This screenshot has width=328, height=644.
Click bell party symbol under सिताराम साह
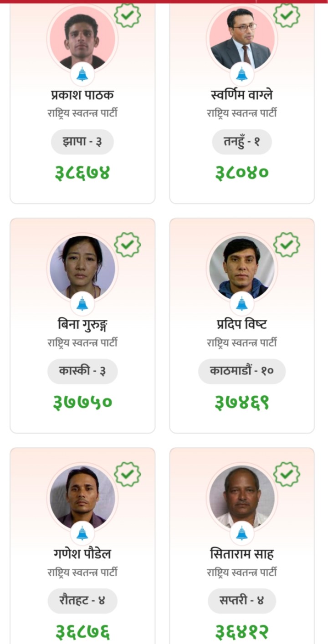click(x=242, y=533)
